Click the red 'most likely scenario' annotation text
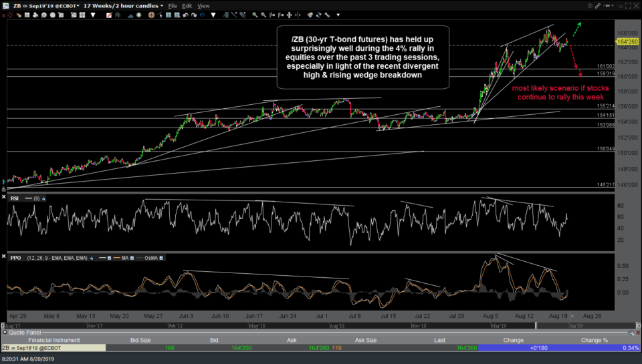The width and height of the screenshot is (642, 364). pyautogui.click(x=560, y=92)
